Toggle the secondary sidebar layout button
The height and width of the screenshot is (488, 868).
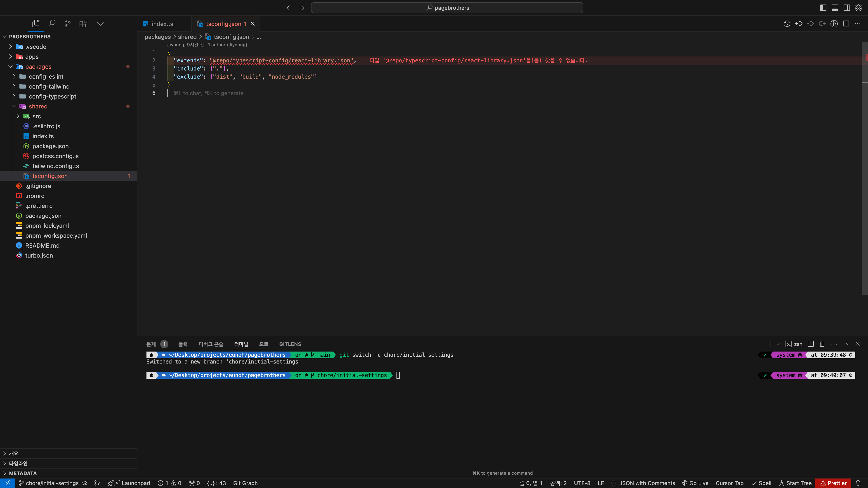[x=847, y=8]
